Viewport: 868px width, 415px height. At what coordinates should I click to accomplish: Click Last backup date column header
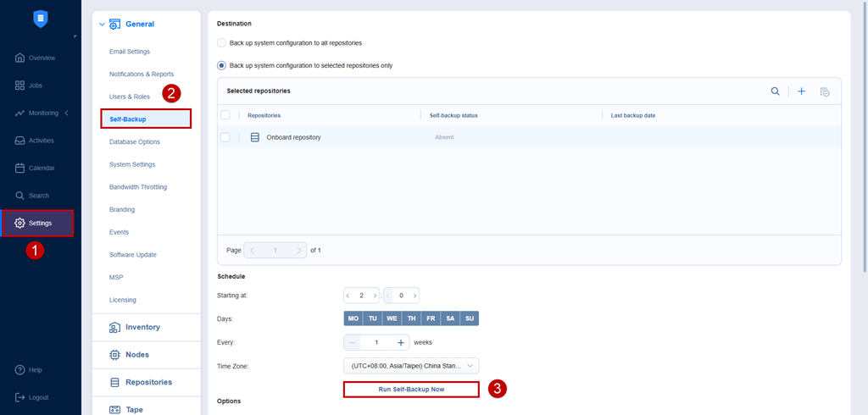[633, 115]
